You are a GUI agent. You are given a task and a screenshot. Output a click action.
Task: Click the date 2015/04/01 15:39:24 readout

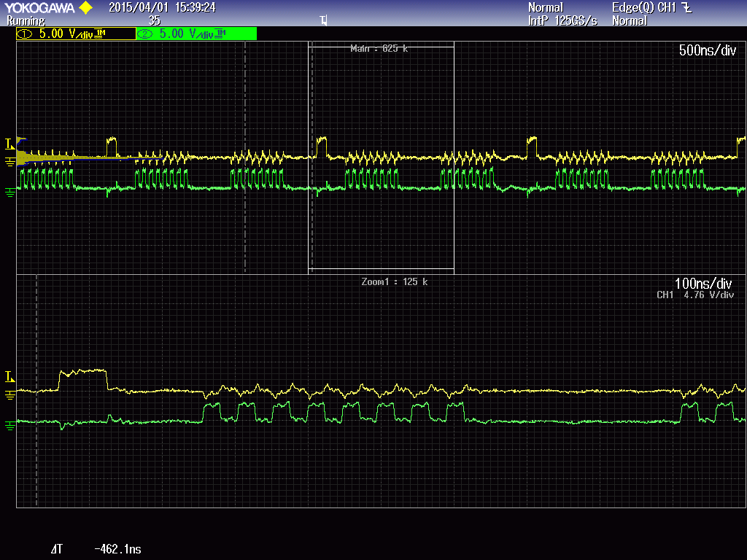(162, 7)
